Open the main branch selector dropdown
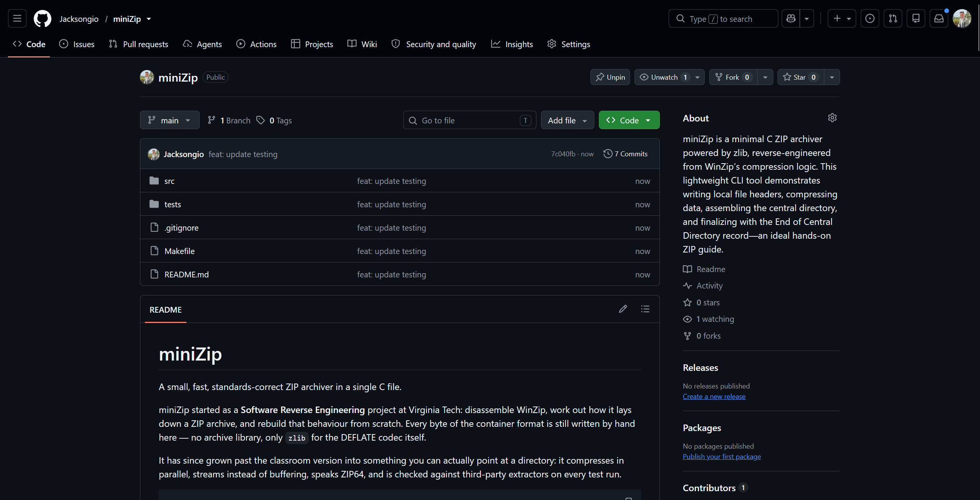Screen dimensions: 980x500 click(170, 120)
